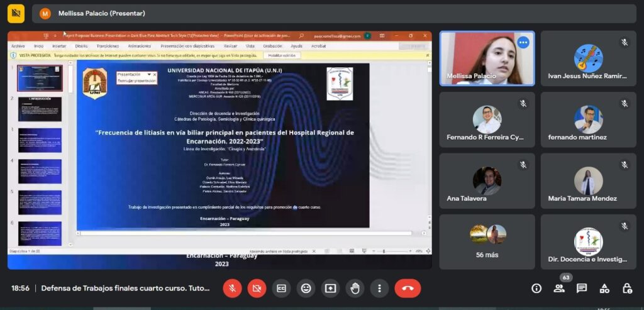Open options menu on Mellissa Palacio's tile
Image resolution: width=644 pixels, height=310 pixels.
coord(523,43)
